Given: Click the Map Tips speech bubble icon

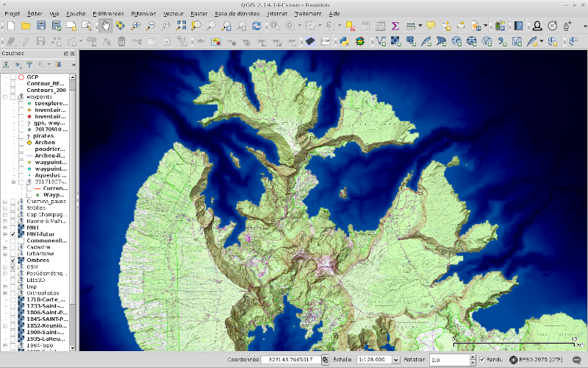Looking at the screenshot, I should (x=431, y=26).
